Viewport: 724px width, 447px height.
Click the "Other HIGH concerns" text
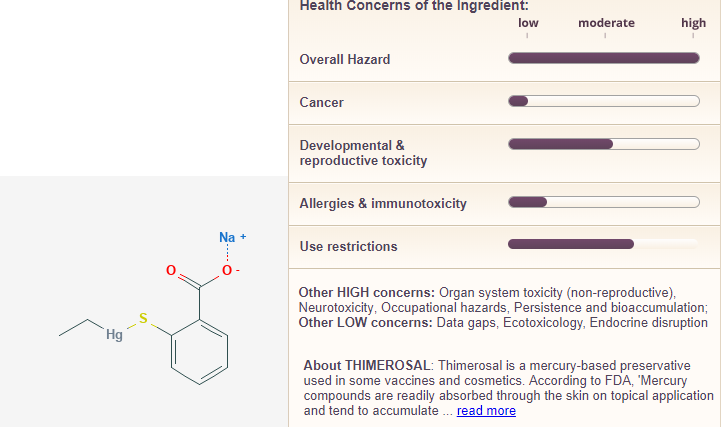366,293
